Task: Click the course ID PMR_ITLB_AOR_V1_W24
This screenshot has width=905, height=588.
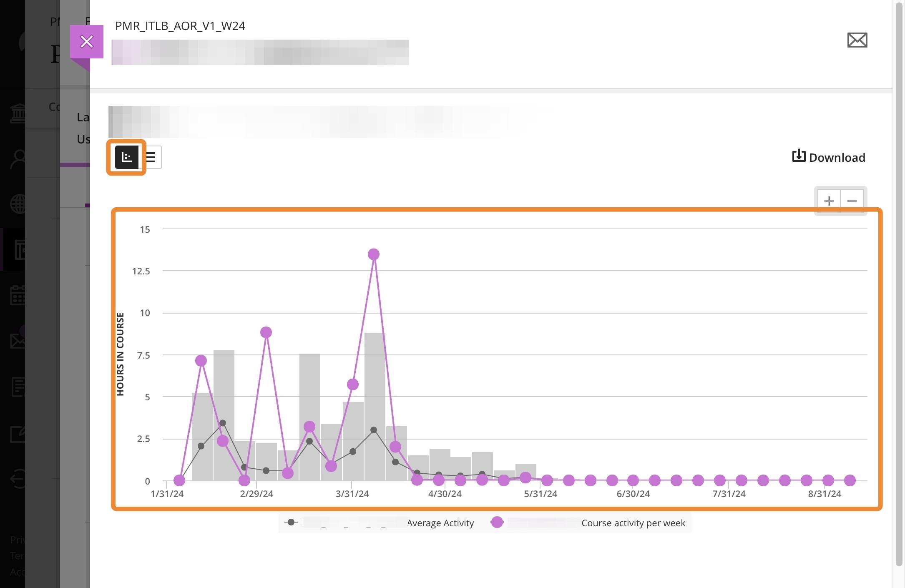Action: 180,26
